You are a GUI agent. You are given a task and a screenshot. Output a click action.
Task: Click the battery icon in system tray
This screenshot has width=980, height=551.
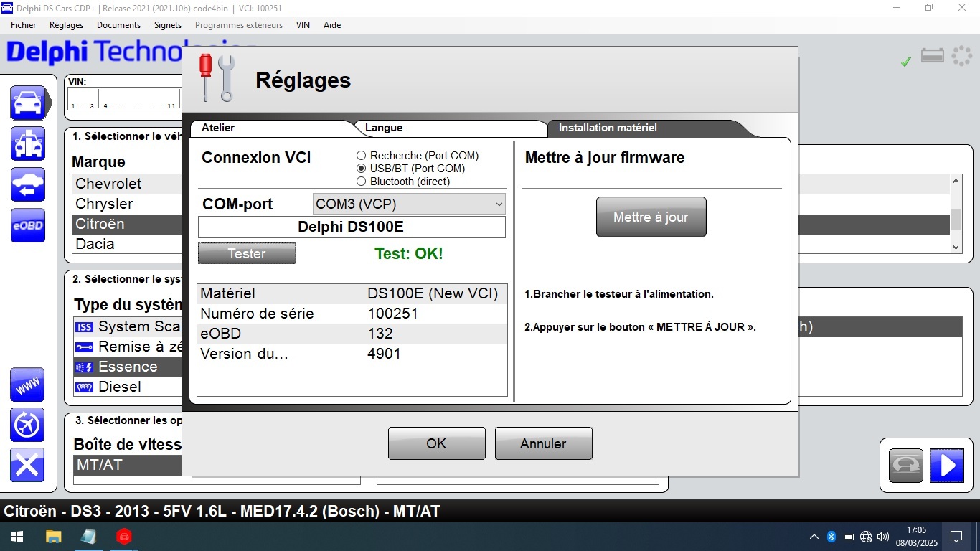(x=849, y=537)
